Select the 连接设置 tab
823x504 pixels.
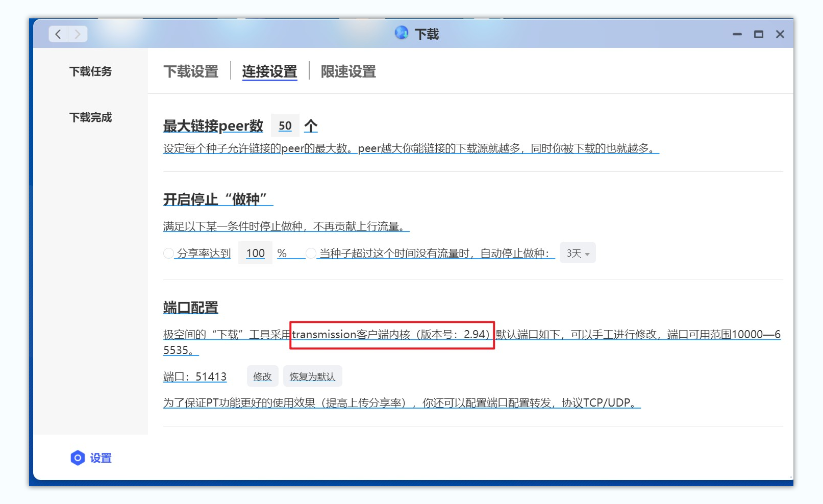click(x=270, y=71)
